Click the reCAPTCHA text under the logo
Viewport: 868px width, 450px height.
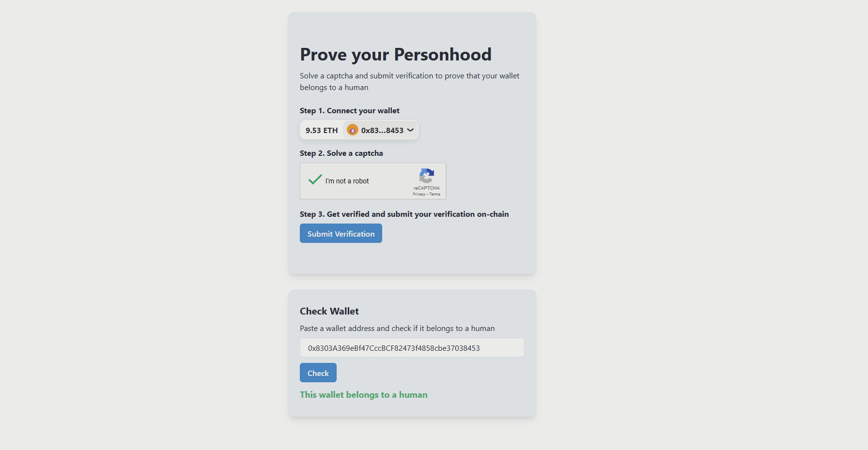pos(427,188)
